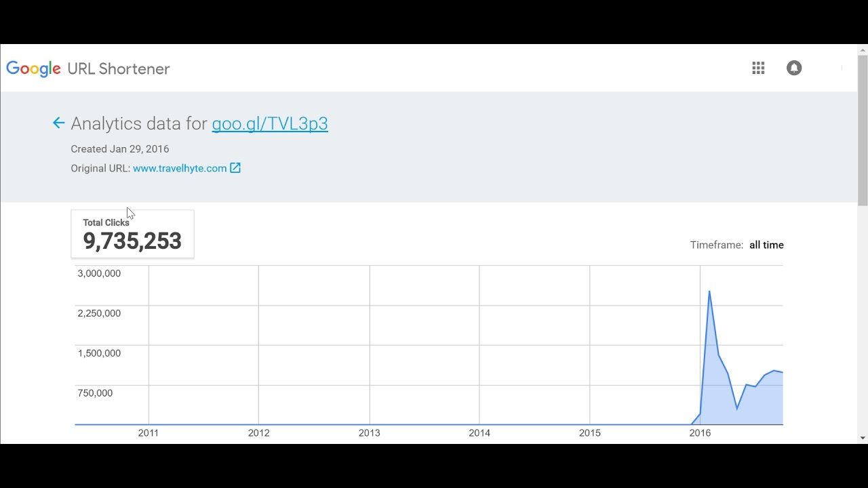Open the Google apps grid menu

pos(758,68)
